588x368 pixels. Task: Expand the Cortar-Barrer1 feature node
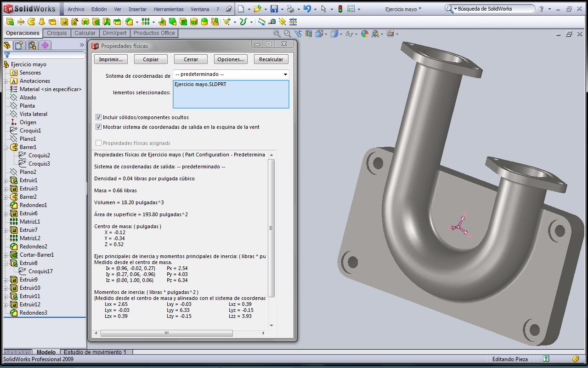click(6, 255)
